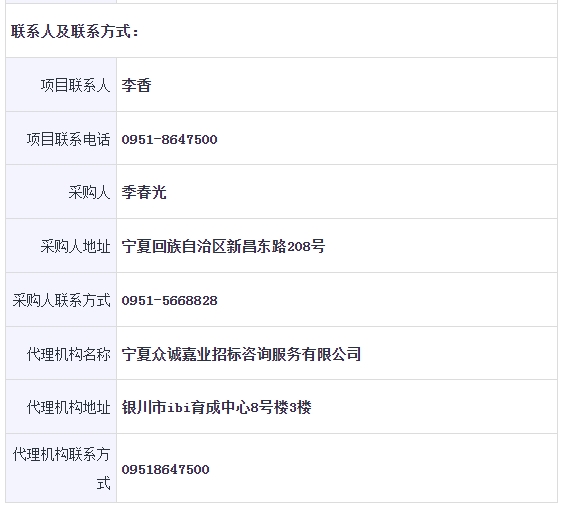Select the 代理机构地址 label
The image size is (564, 510).
point(68,407)
